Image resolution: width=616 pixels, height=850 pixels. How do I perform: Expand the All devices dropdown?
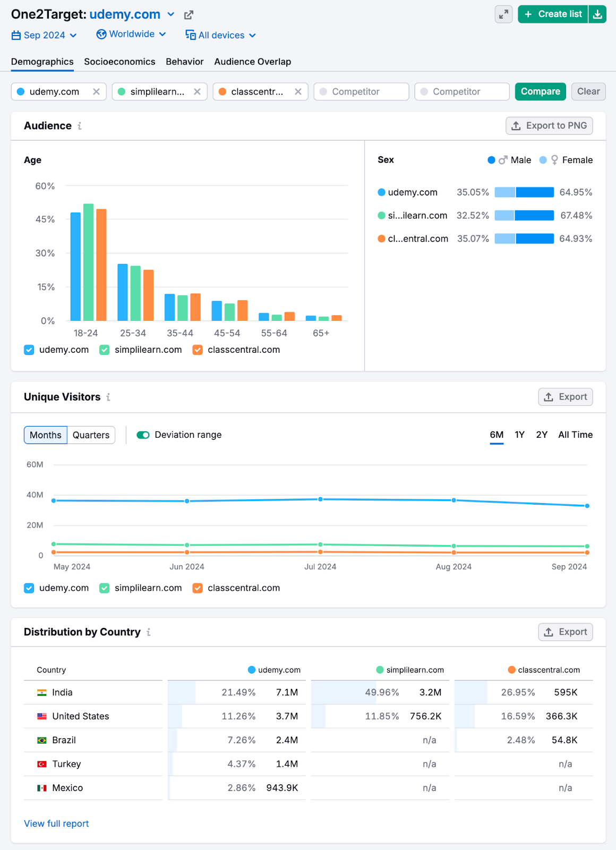pyautogui.click(x=220, y=35)
